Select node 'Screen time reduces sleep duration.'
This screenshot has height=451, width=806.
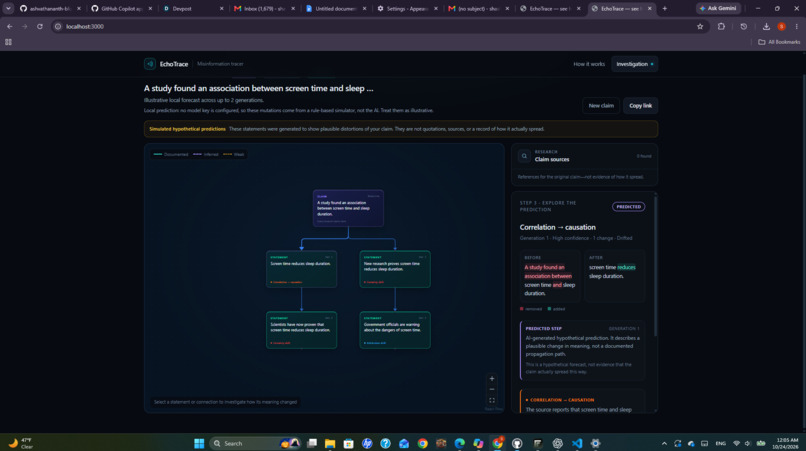[x=301, y=269]
